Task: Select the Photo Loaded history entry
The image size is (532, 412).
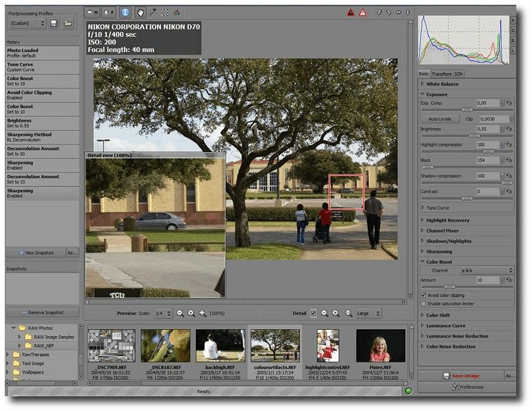Action: tap(42, 53)
